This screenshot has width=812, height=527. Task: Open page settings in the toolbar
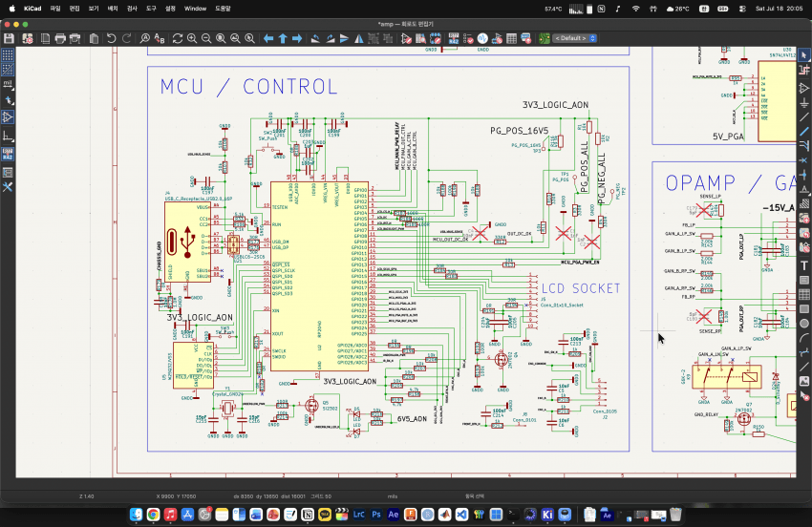point(46,38)
